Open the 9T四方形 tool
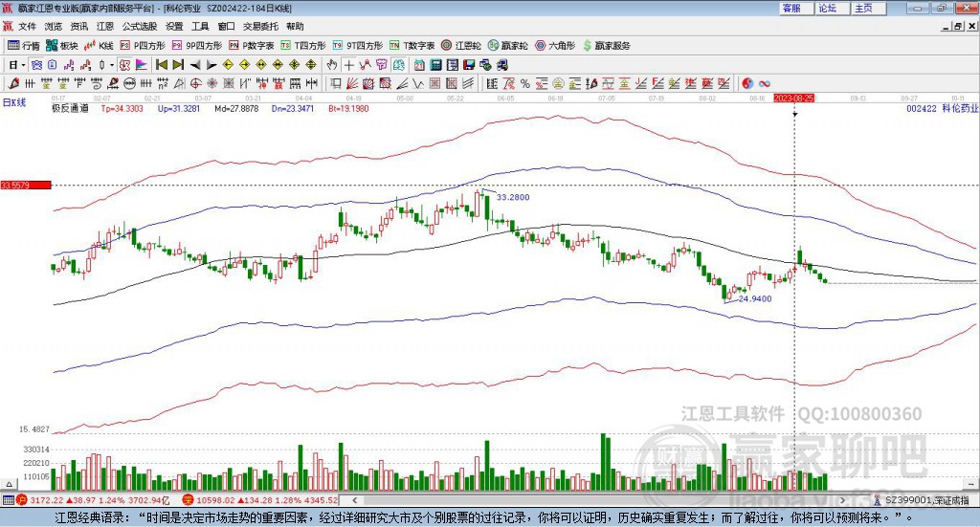This screenshot has width=980, height=527. 358,46
